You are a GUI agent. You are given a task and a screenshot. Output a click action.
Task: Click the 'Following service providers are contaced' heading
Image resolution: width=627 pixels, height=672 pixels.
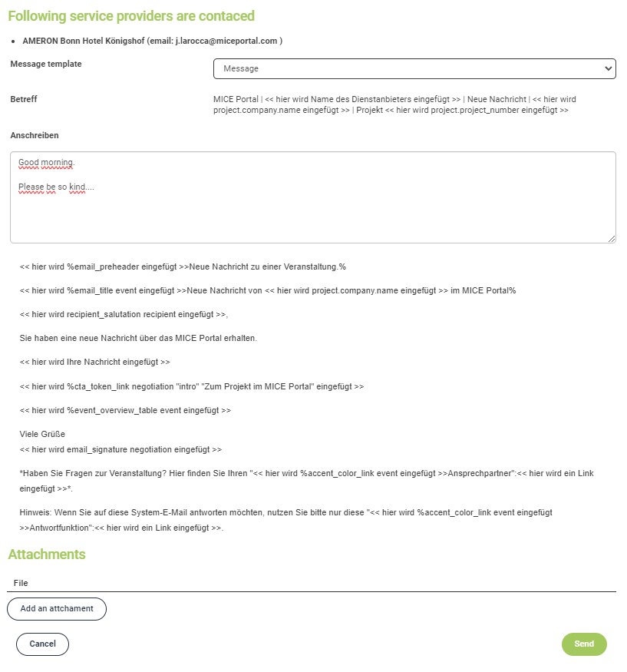[x=131, y=16]
